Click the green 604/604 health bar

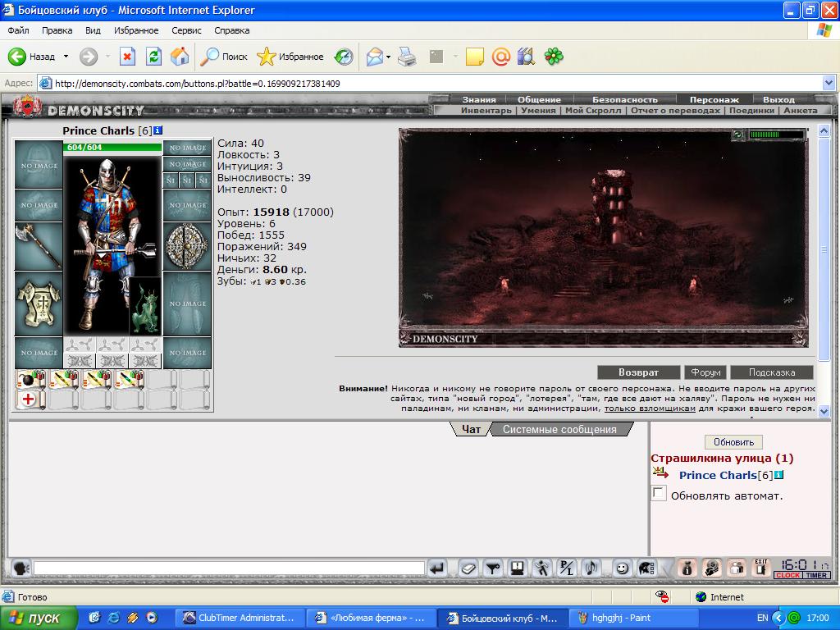click(x=112, y=148)
